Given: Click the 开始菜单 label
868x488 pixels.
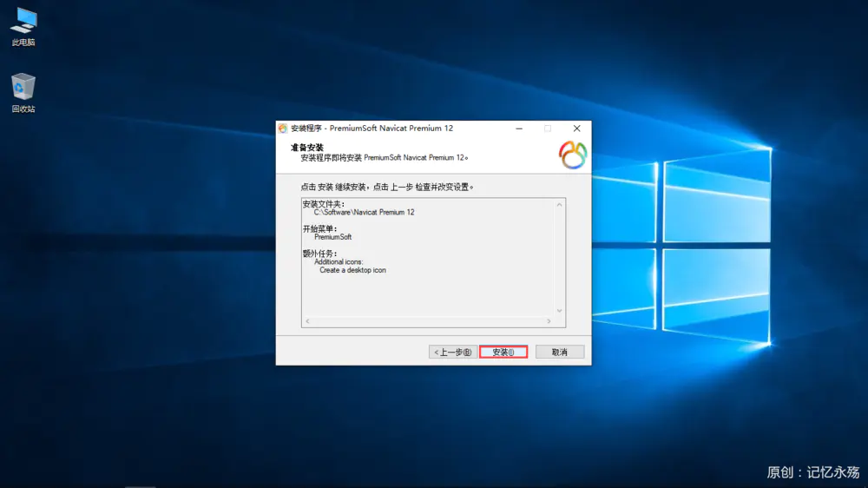Looking at the screenshot, I should tap(319, 228).
